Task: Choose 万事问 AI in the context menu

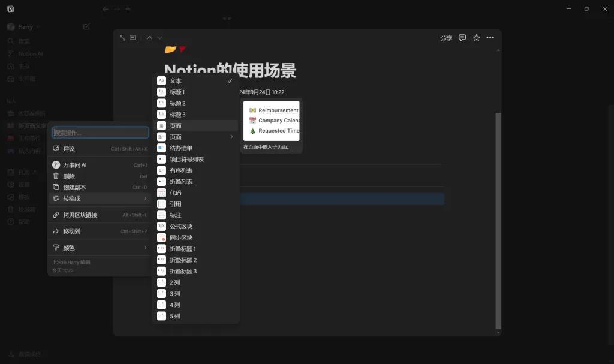Action: (x=100, y=165)
